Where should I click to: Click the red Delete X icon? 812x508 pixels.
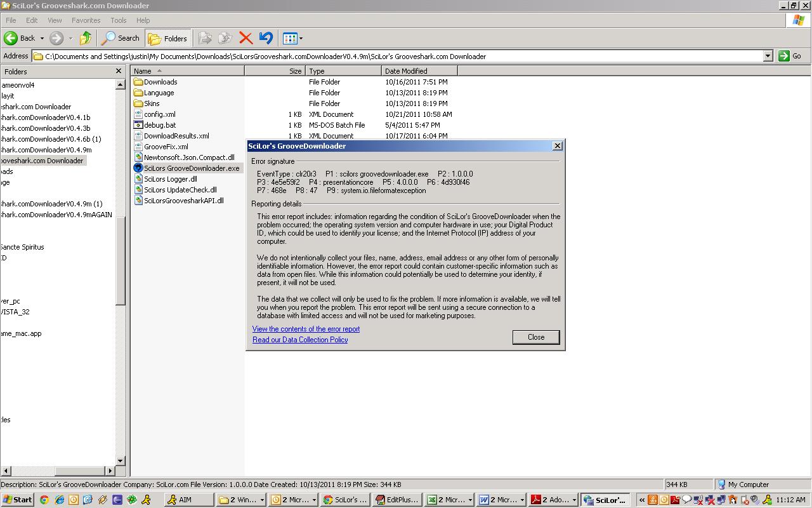coord(246,38)
